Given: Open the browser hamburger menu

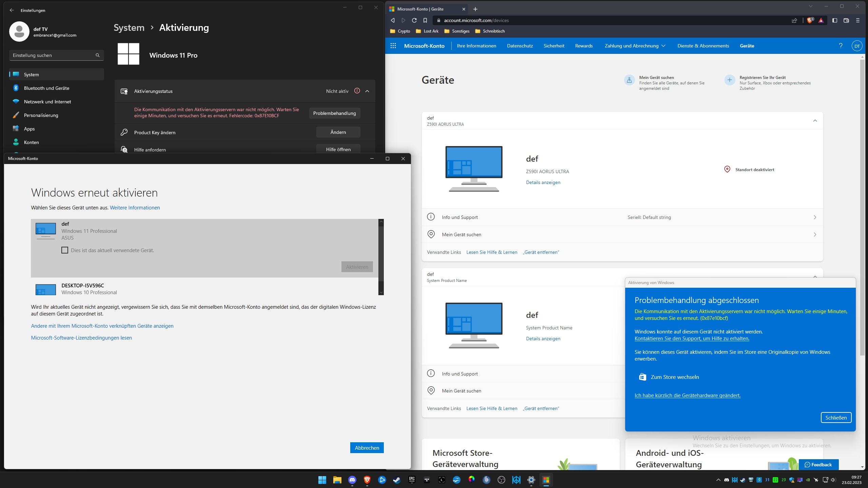Looking at the screenshot, I should (x=858, y=20).
